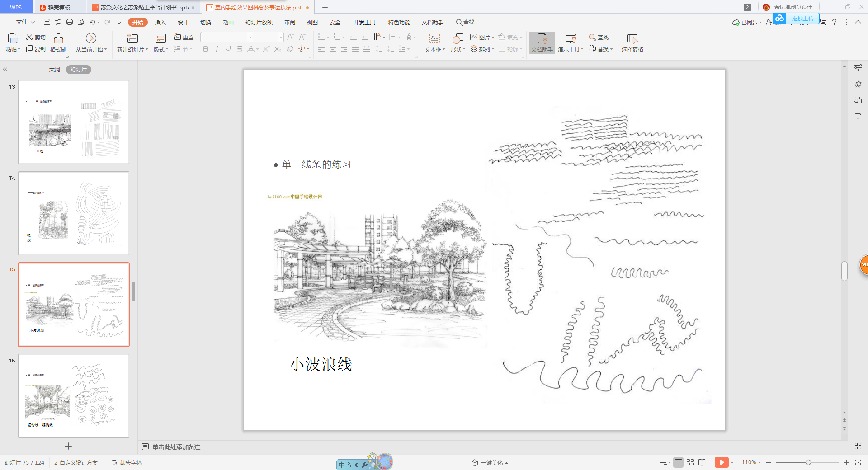
Task: Click 单击此处添加备注 notes area
Action: [x=176, y=447]
